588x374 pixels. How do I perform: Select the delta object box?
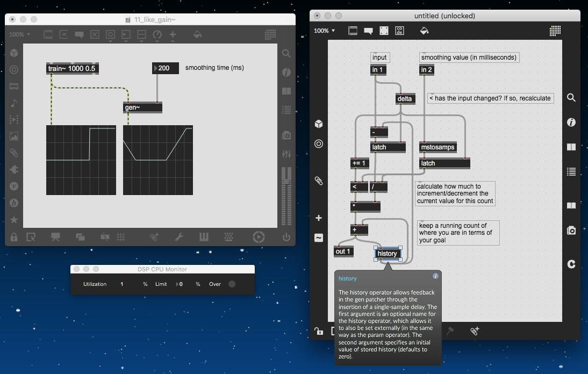(x=405, y=99)
